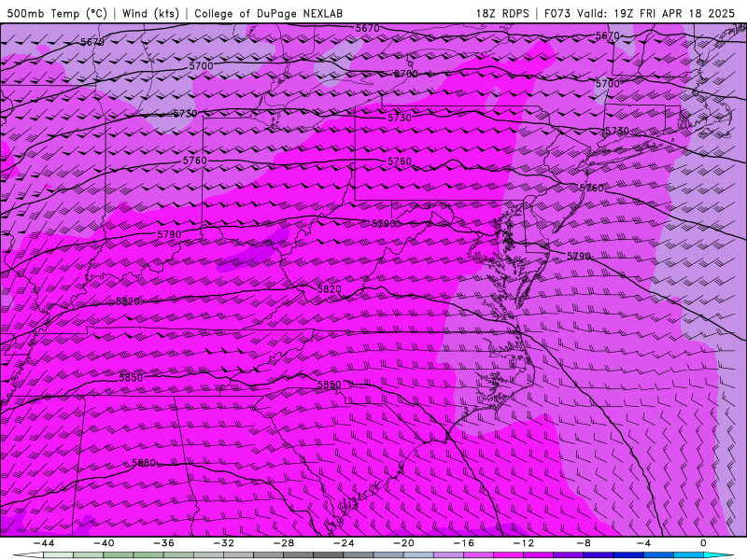Click the -16 color scale label
The width and height of the screenshot is (747, 560).
tap(463, 543)
